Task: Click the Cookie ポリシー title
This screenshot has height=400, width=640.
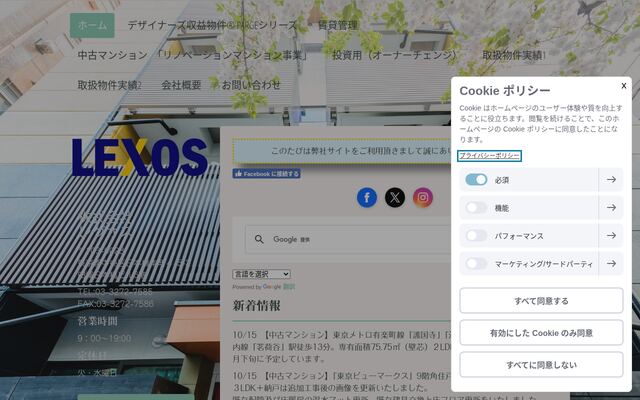Action: 505,91
